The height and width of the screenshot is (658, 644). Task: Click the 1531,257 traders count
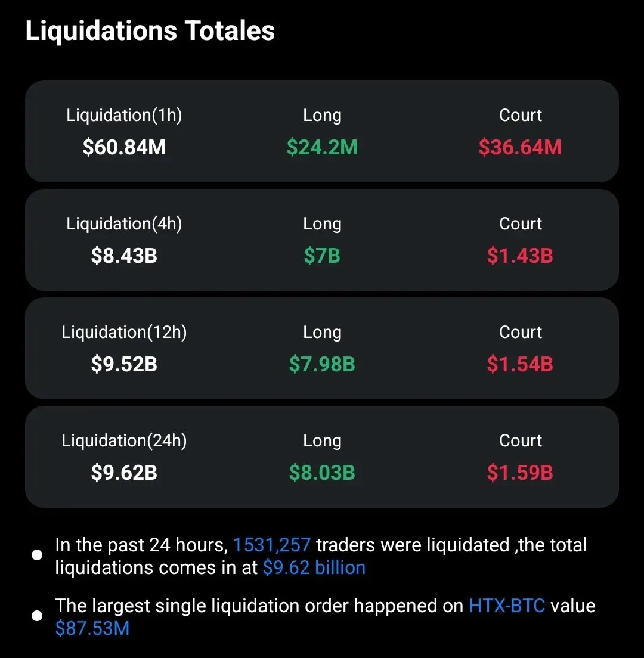coord(271,545)
